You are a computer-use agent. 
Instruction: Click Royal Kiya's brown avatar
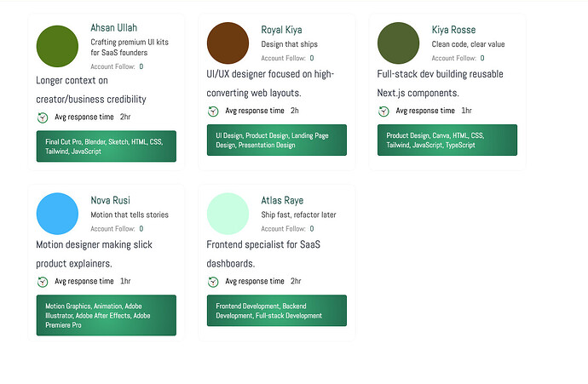tap(228, 44)
